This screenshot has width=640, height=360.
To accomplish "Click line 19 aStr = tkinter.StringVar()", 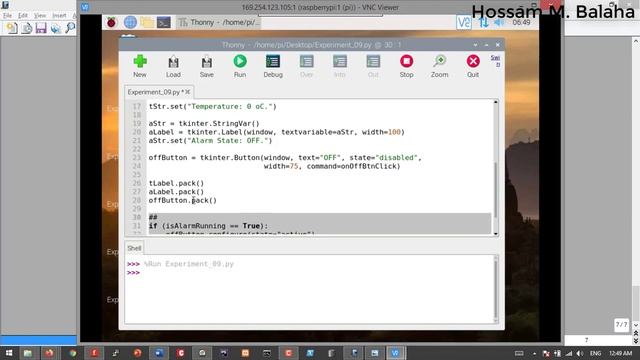I will [204, 124].
